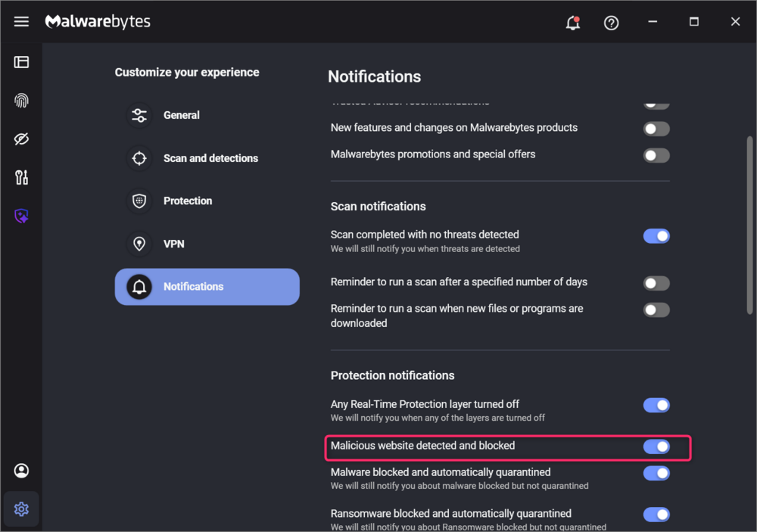Click the 'Scan notifications' heading

[x=378, y=206]
